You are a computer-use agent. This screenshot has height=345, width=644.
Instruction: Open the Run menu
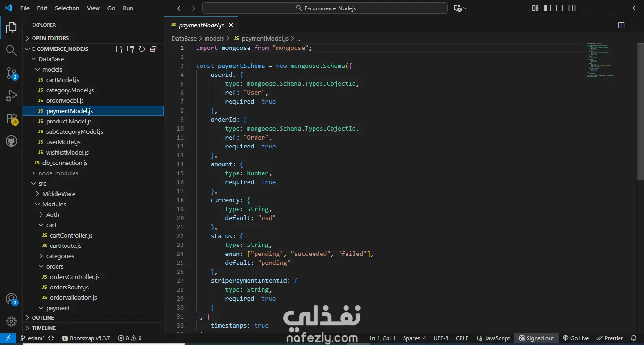[128, 8]
